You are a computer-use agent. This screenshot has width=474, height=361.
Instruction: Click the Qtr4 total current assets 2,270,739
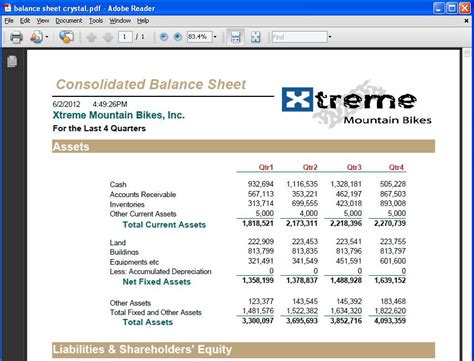point(390,223)
